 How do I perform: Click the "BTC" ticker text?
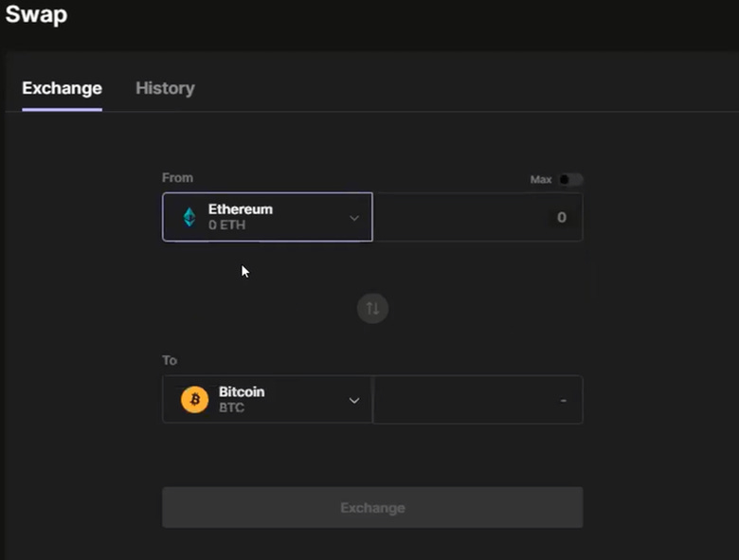231,407
